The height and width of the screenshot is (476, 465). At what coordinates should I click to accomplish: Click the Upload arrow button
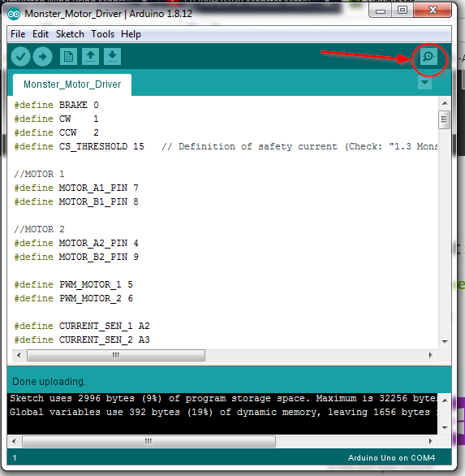42,57
